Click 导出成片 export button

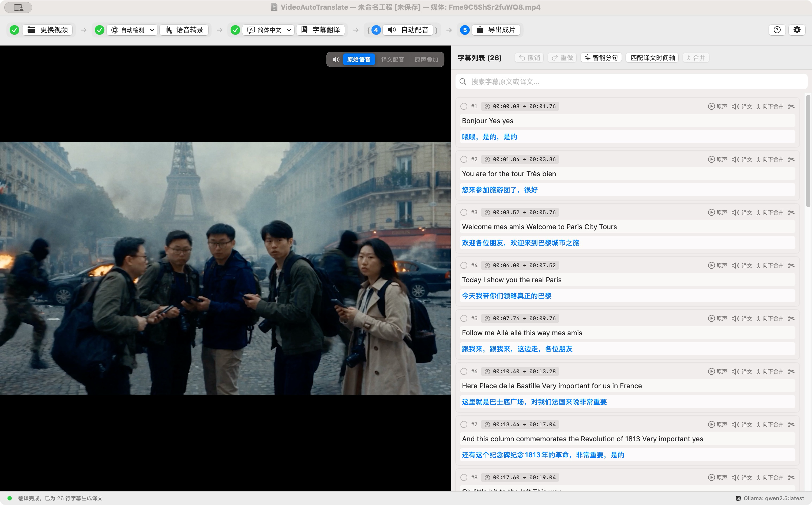click(496, 30)
